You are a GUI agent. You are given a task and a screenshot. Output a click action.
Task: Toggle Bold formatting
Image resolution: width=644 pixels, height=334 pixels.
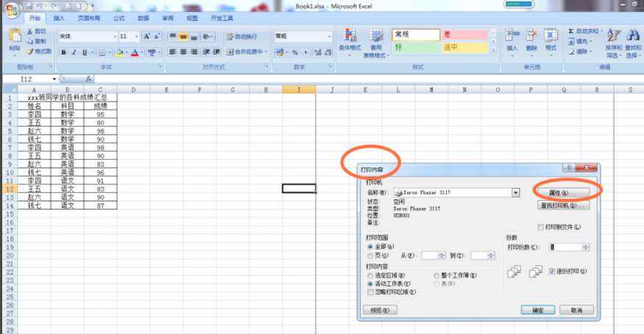tap(63, 52)
